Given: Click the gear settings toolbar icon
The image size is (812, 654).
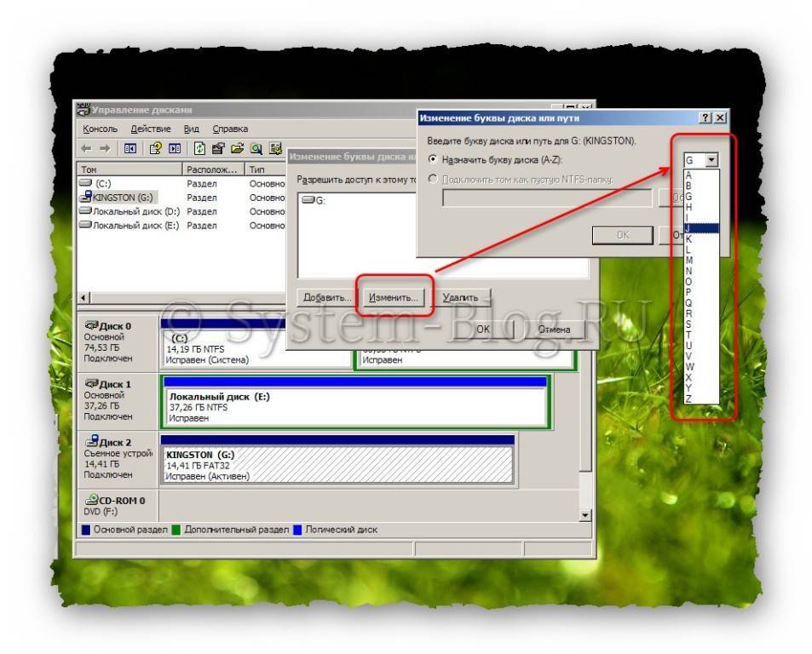Looking at the screenshot, I should (275, 149).
